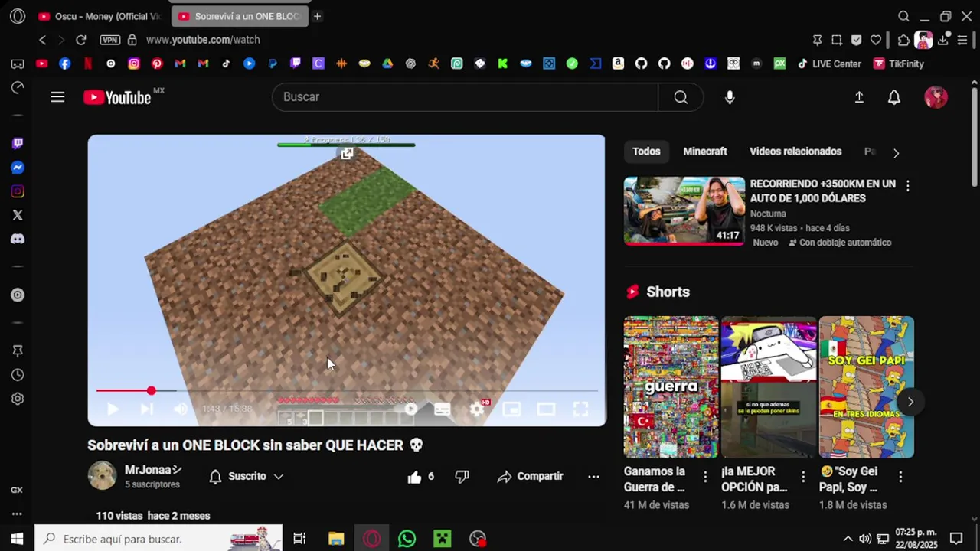Enter fullscreen video mode
The image size is (980, 551).
pos(580,409)
